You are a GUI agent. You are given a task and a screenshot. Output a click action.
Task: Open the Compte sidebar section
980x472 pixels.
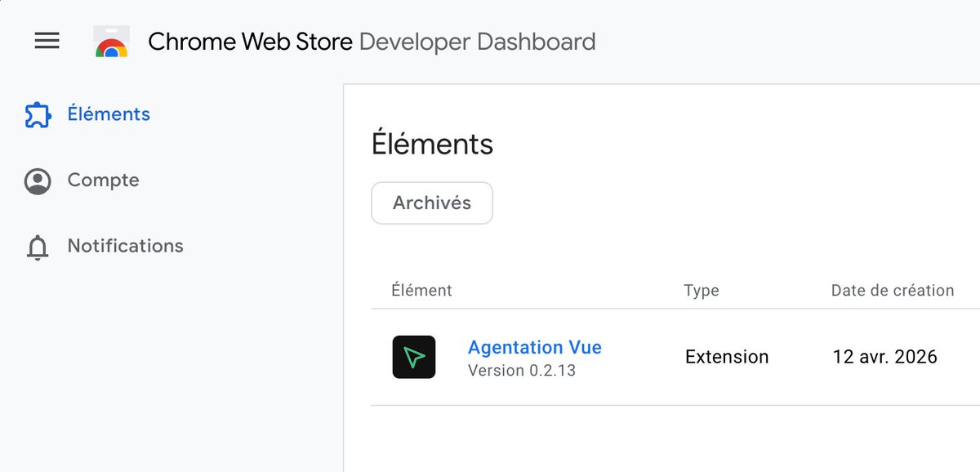click(x=103, y=180)
